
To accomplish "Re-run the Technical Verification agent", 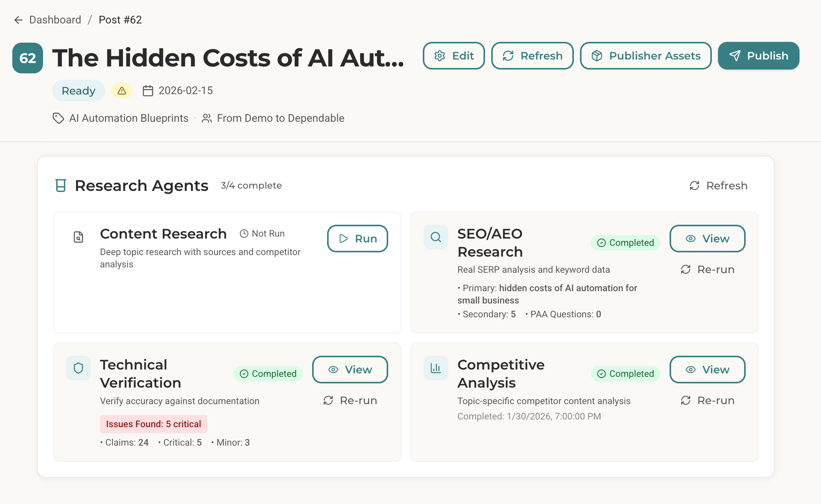I will 350,400.
